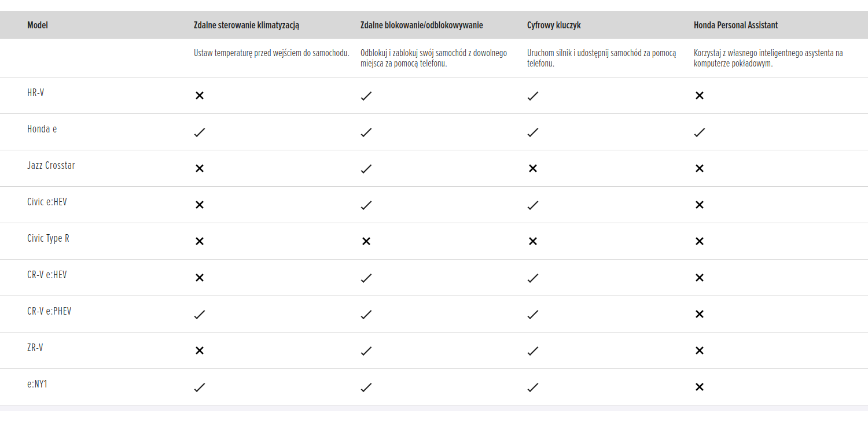
Task: Click the Zdalne blokowanie/odblokowywanie header
Action: coord(421,25)
